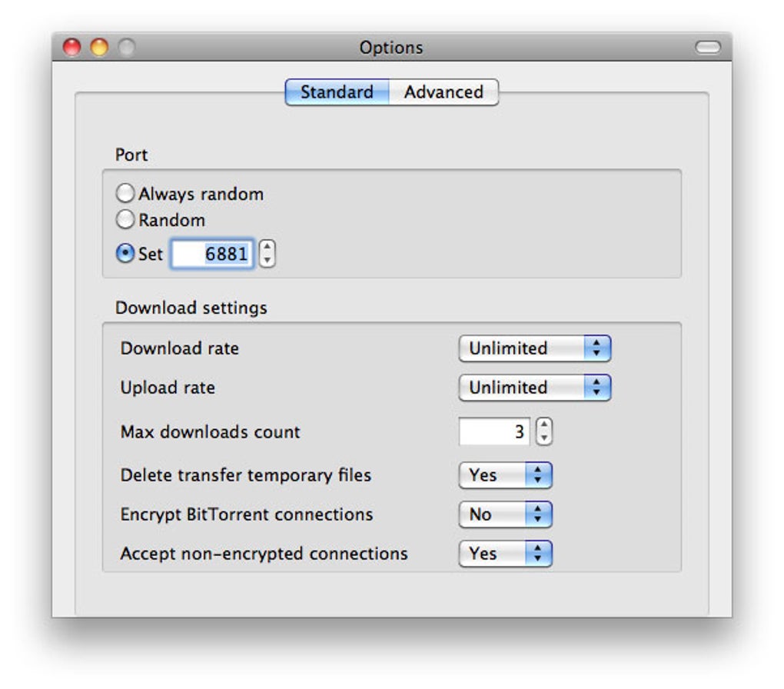Open the 'Accept non-encrypted connections' dropdown
The image size is (784, 689).
[504, 554]
